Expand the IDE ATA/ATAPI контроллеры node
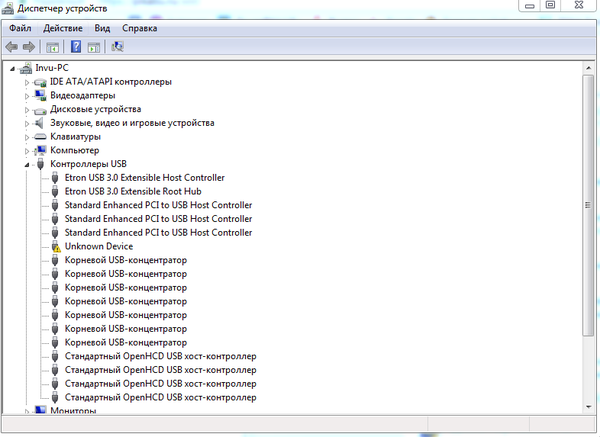The height and width of the screenshot is (437, 600). (x=27, y=82)
